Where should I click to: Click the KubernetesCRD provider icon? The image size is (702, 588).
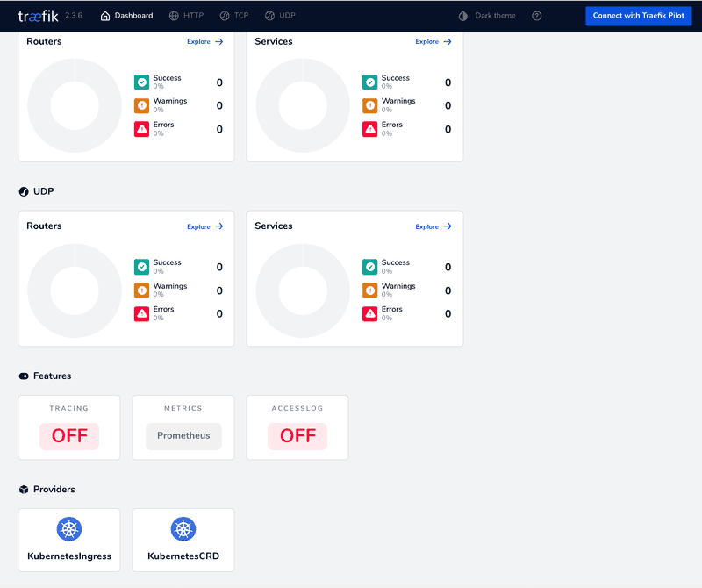(x=183, y=529)
